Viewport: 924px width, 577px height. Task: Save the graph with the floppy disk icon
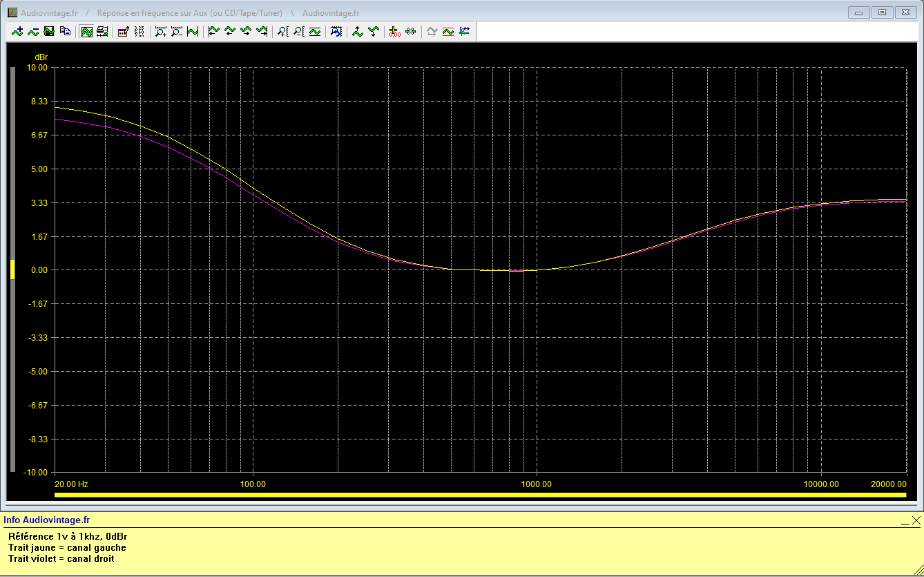(49, 31)
